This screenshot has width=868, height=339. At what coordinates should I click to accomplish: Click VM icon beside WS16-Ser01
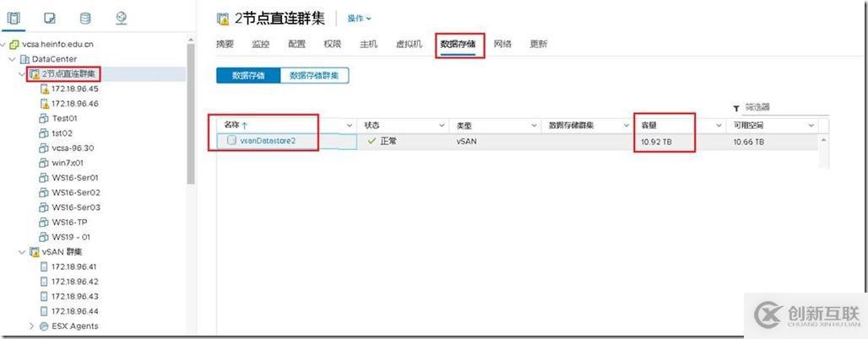[x=45, y=178]
